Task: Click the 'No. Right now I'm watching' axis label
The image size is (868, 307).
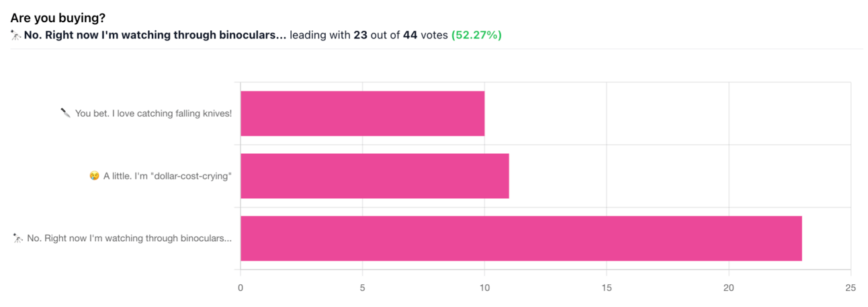Action: pyautogui.click(x=130, y=238)
